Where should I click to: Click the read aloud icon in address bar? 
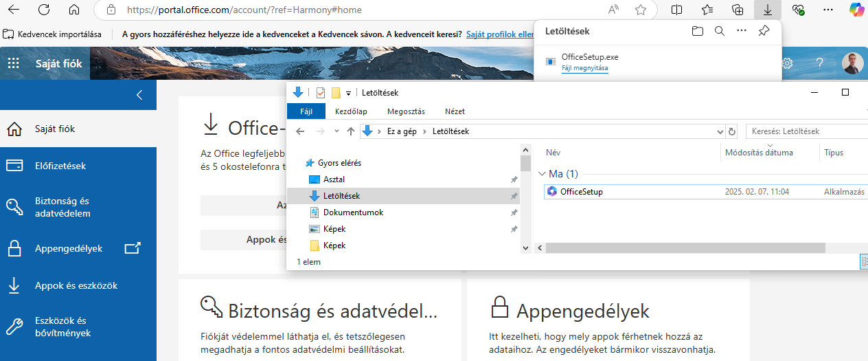(x=614, y=10)
